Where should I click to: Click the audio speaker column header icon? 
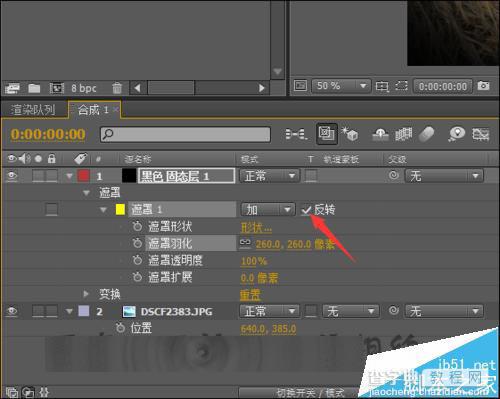[x=24, y=159]
